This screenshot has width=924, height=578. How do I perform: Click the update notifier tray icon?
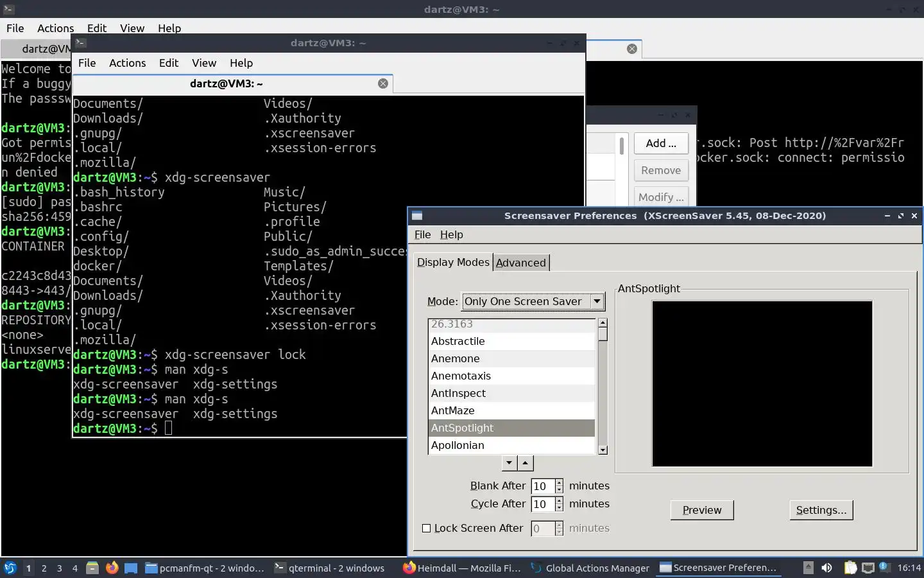[884, 567]
